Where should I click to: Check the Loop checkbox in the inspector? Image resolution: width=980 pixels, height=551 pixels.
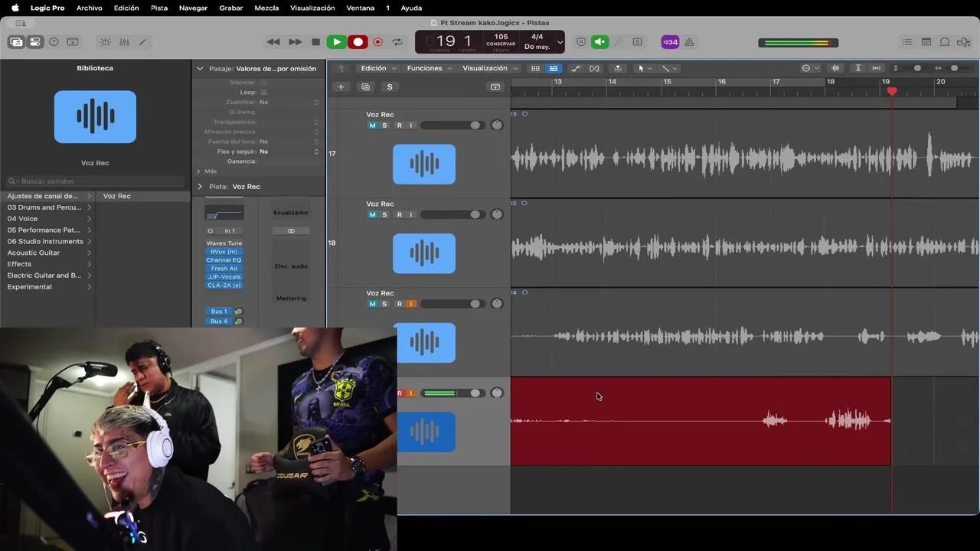[263, 92]
